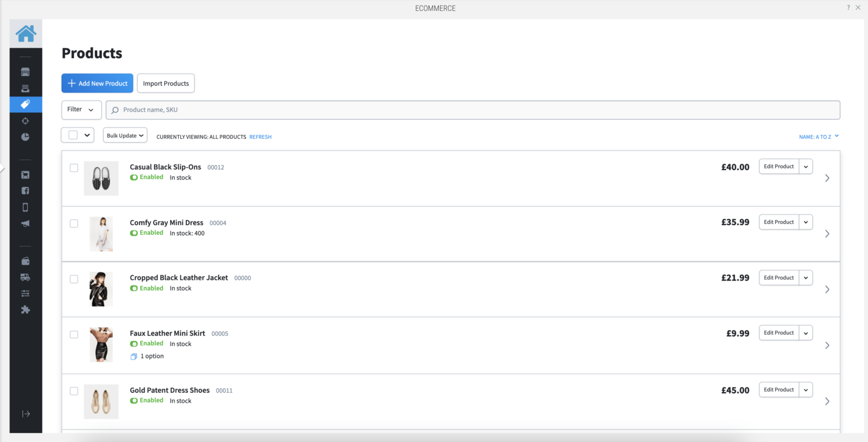This screenshot has width=868, height=442.
Task: Select the storefront icon in sidebar
Action: point(25,72)
